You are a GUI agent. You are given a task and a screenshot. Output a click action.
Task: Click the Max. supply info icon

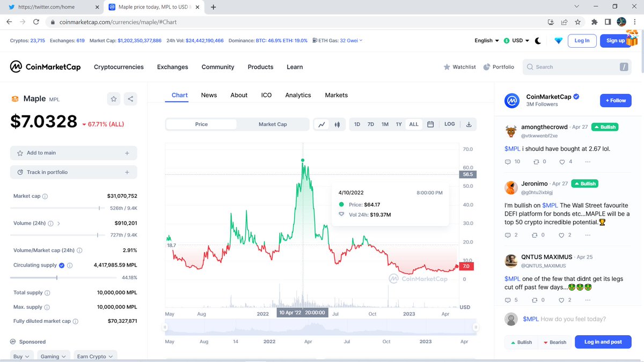[x=47, y=307]
